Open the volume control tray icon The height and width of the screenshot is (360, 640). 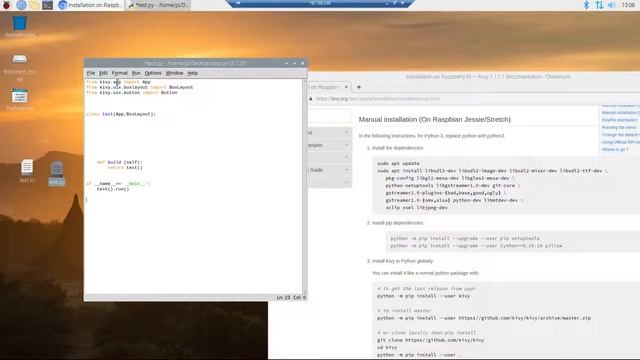click(611, 5)
